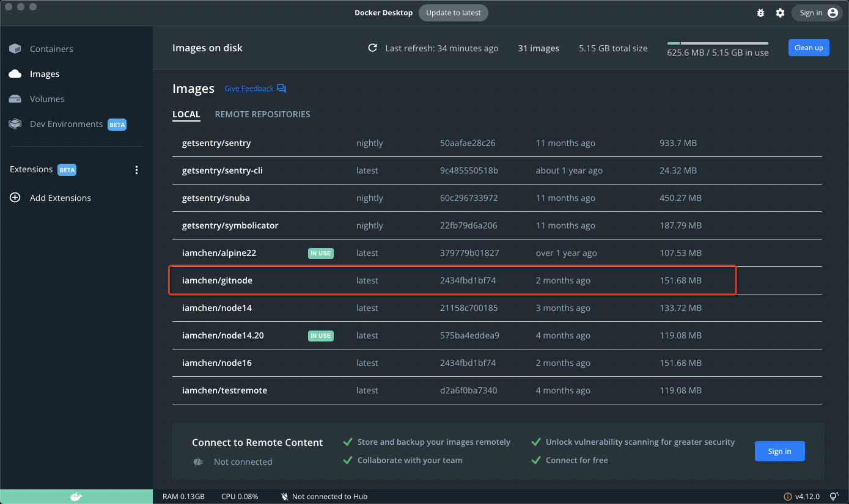Screen dimensions: 849x504
Task: Click the Not connected to Hub plug icon
Action: coord(284,497)
